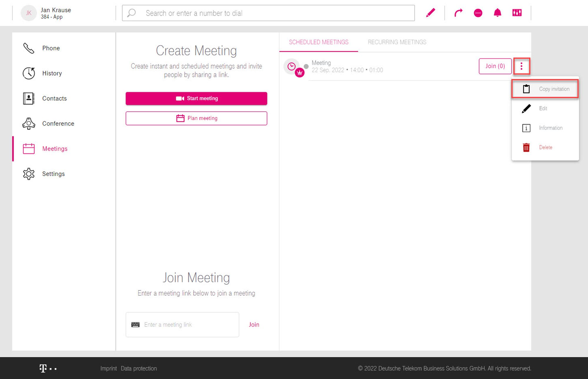Click the pink pencil icon in top bar
This screenshot has width=588, height=379.
pyautogui.click(x=430, y=13)
